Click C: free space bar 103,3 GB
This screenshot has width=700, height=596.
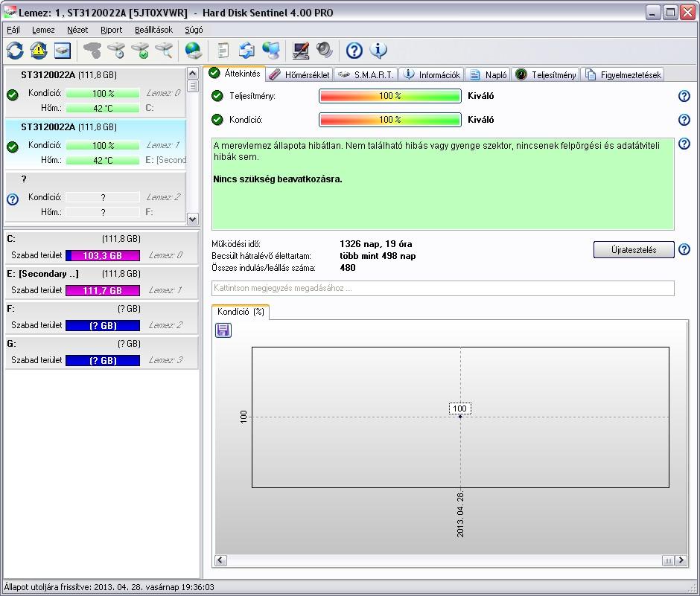click(103, 256)
